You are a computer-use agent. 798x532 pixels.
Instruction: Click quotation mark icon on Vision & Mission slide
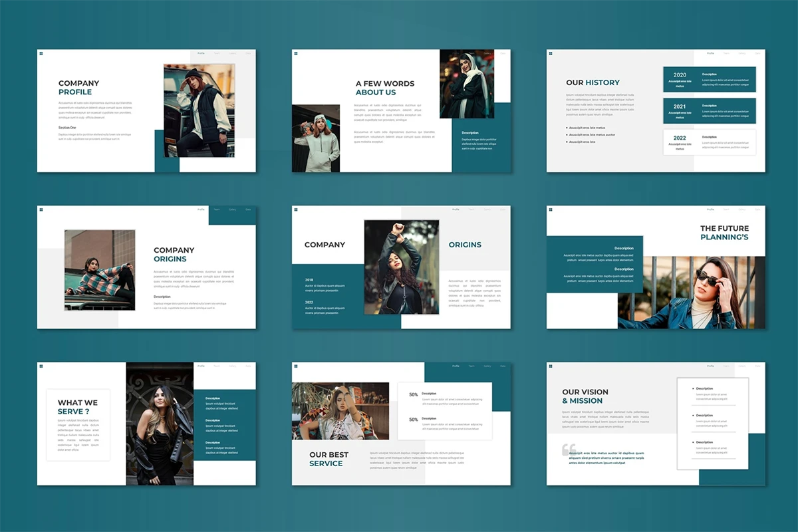(x=569, y=450)
